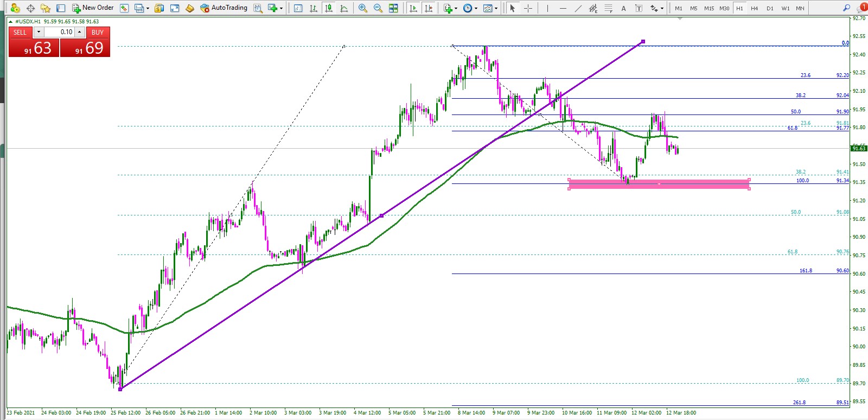868x420 pixels.
Task: Switch to W1 timeframe
Action: pyautogui.click(x=785, y=8)
